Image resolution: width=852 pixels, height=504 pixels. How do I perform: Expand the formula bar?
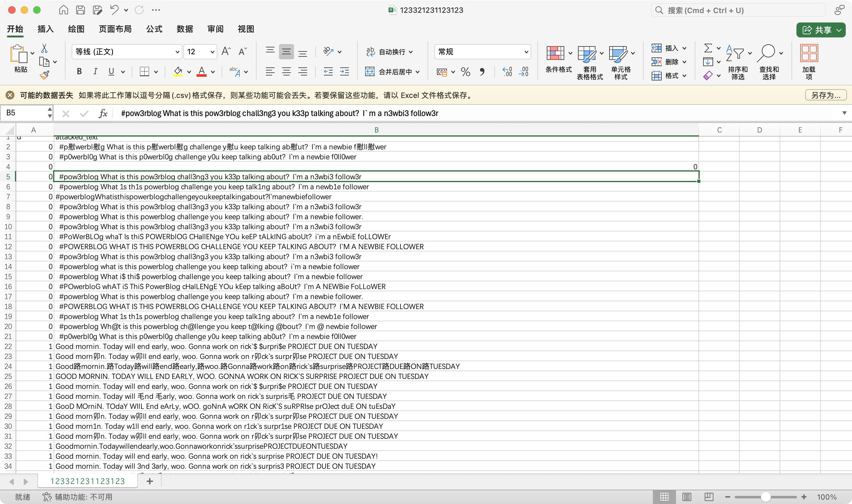pyautogui.click(x=844, y=113)
